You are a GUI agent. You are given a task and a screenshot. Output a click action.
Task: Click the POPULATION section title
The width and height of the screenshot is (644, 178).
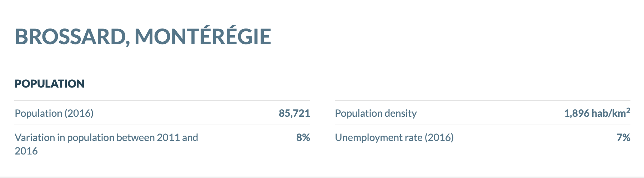pyautogui.click(x=50, y=84)
